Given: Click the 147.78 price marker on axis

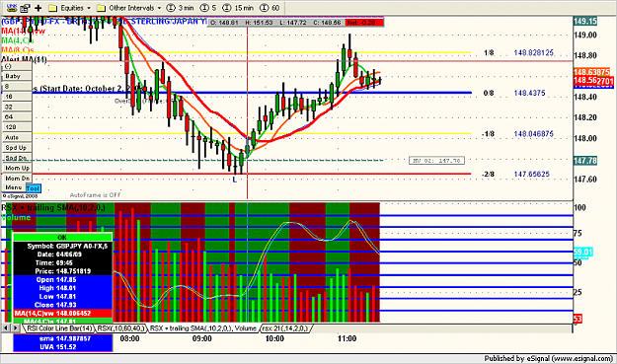Looking at the screenshot, I should [x=585, y=161].
